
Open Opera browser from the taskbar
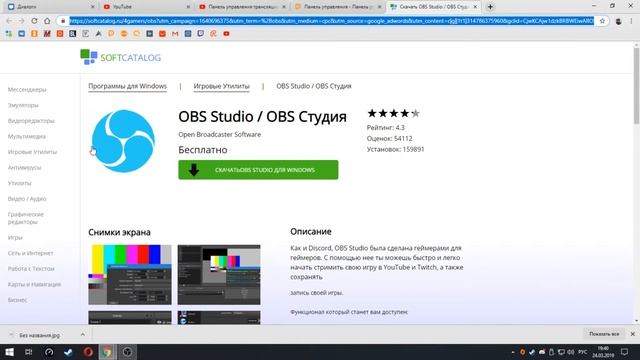click(88, 352)
